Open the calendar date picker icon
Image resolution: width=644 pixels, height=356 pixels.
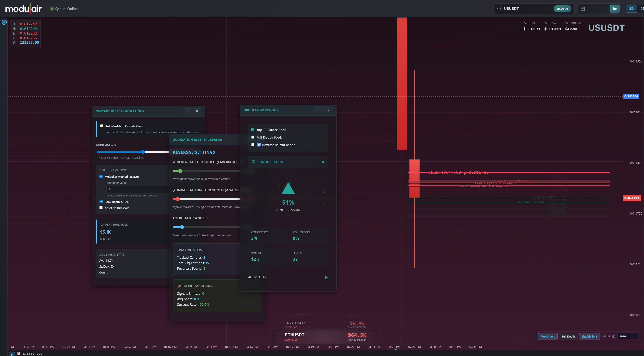click(583, 9)
